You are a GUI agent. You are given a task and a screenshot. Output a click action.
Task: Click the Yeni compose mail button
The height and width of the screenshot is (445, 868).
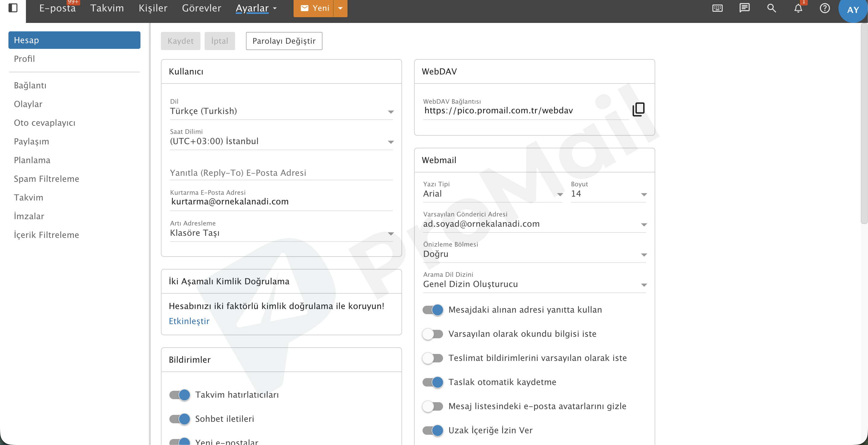point(313,8)
